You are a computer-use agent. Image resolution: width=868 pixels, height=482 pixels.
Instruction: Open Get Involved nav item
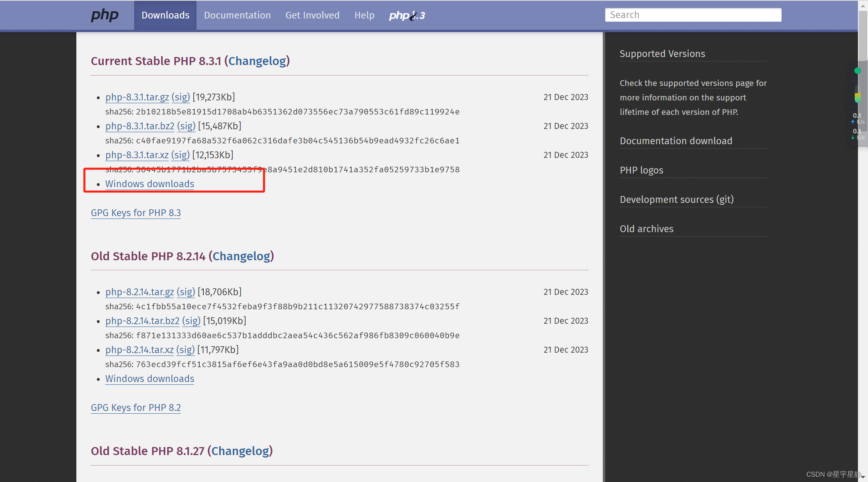click(x=312, y=15)
